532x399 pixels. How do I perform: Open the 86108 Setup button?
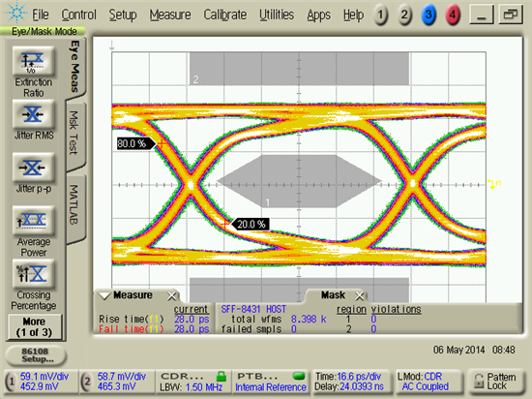[36, 355]
